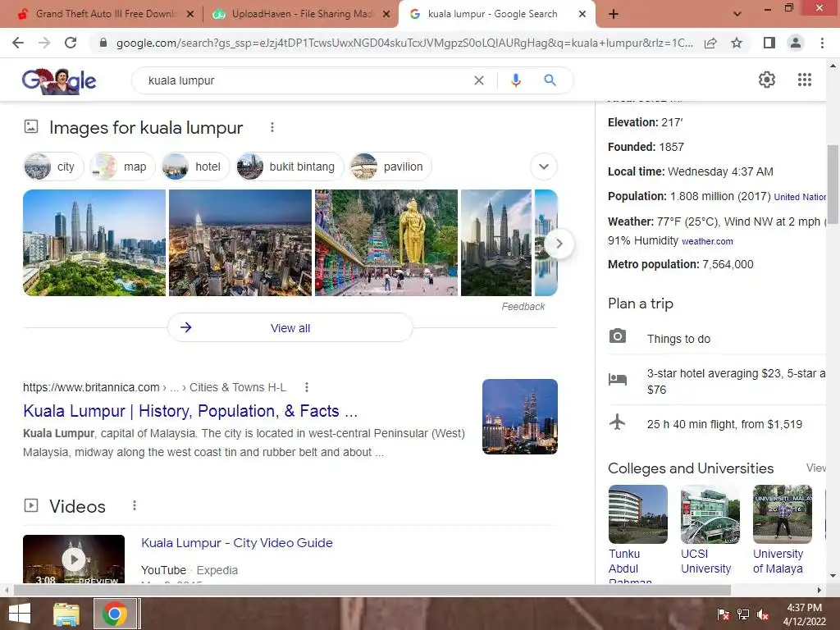This screenshot has width=840, height=630.
Task: Open the Things to do camera icon
Action: pos(617,336)
